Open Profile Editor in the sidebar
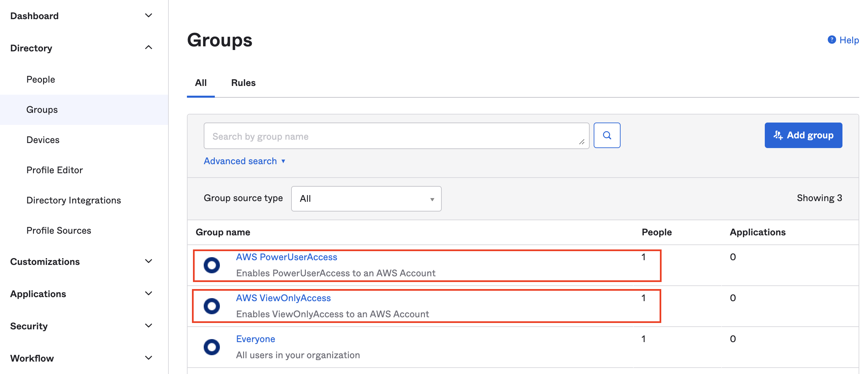This screenshot has height=374, width=868. coord(54,170)
